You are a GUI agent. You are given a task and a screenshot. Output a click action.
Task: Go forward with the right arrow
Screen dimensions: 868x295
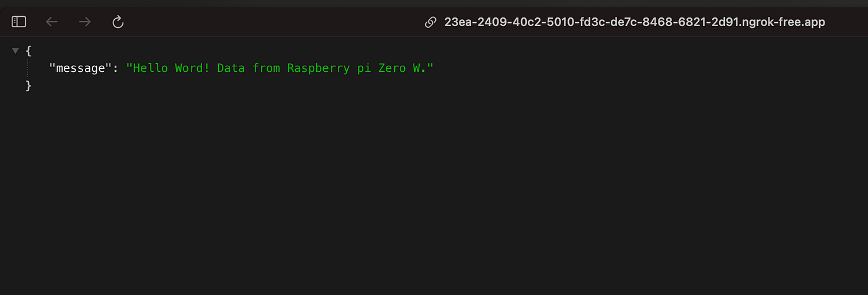pyautogui.click(x=85, y=22)
